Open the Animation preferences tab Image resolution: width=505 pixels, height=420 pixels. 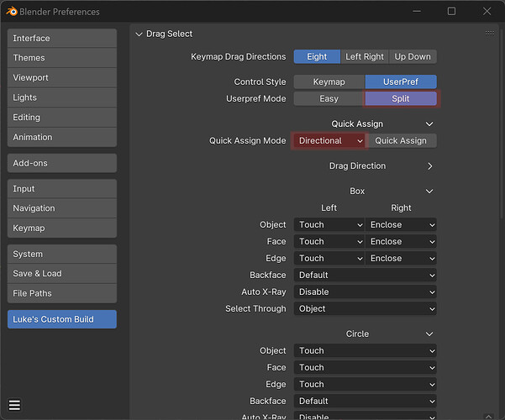[x=62, y=137]
